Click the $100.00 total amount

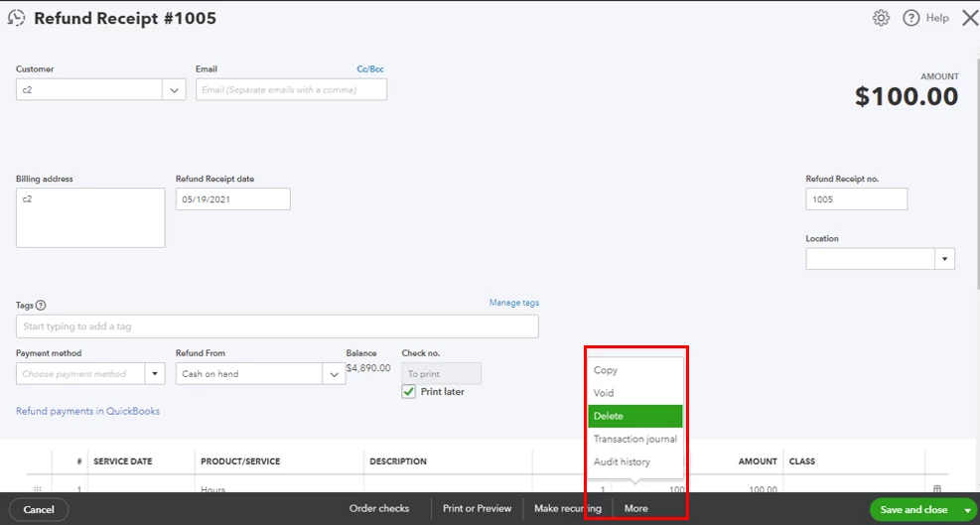[x=907, y=96]
